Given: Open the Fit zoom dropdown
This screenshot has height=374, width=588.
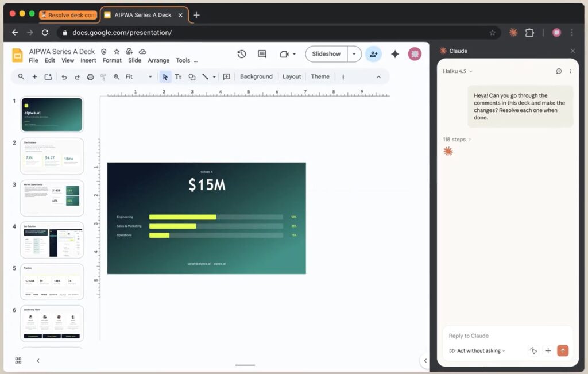Looking at the screenshot, I should point(139,76).
